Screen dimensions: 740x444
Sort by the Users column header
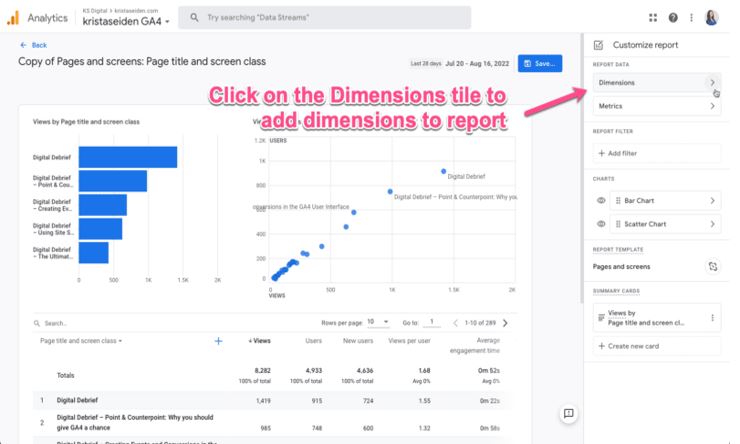tap(313, 341)
